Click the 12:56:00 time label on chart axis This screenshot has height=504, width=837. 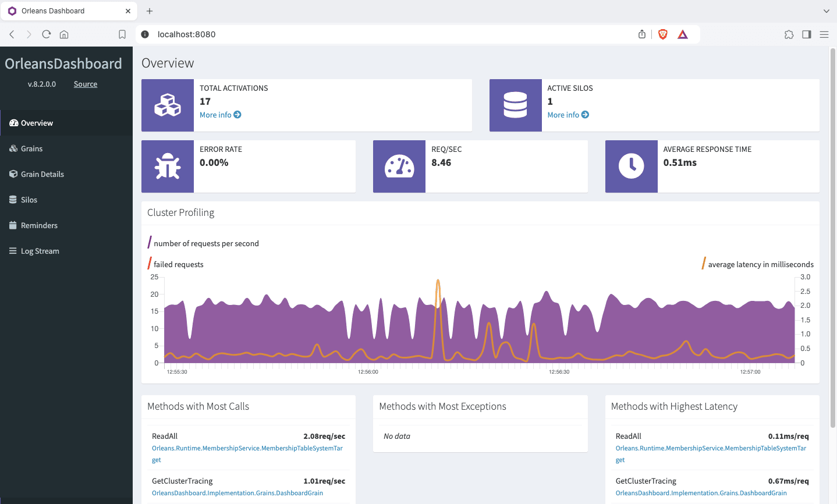coord(368,372)
